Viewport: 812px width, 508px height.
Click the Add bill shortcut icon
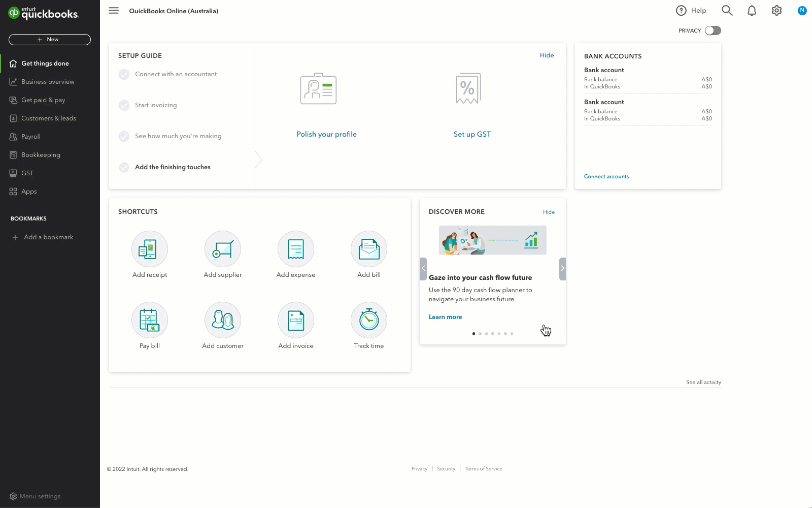(369, 249)
